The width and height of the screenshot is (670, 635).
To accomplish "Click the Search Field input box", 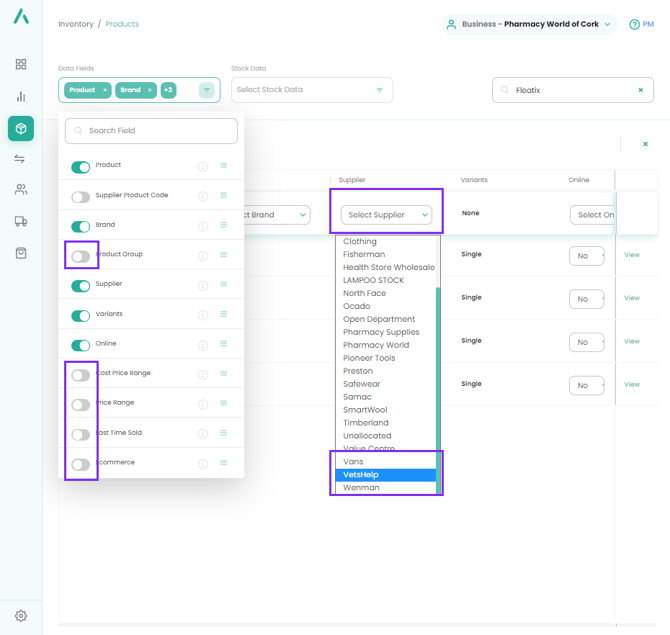I will point(152,131).
